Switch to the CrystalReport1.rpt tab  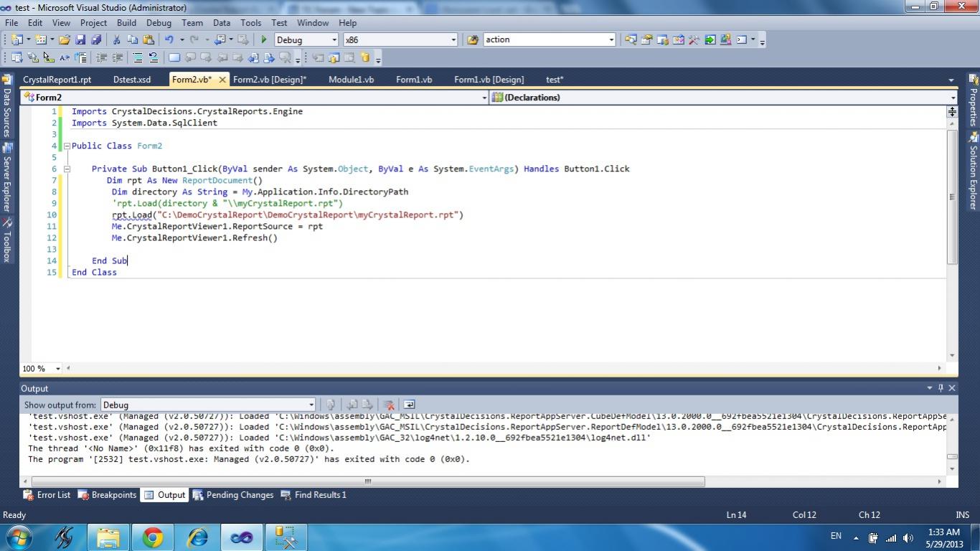click(x=57, y=80)
